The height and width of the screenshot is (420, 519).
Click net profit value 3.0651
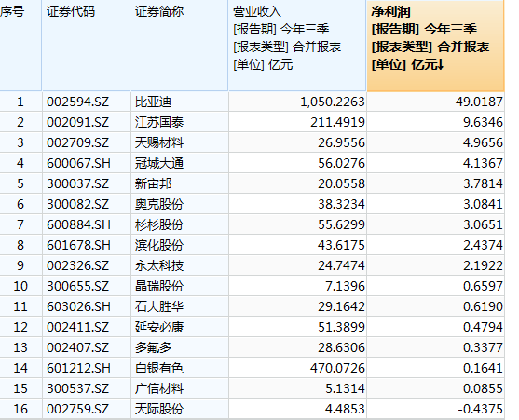tap(483, 224)
